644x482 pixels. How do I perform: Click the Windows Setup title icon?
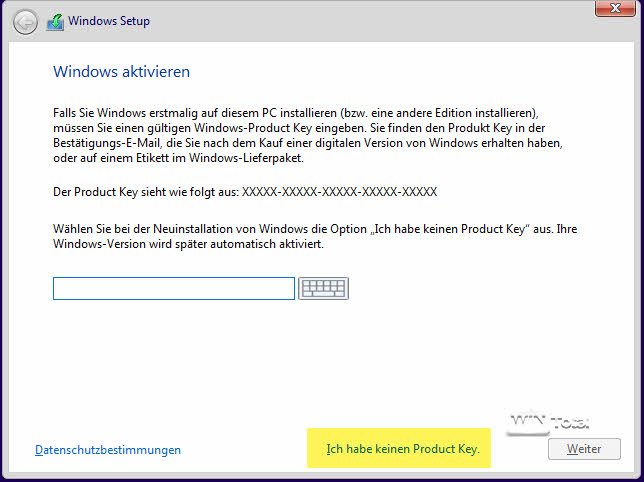click(x=55, y=22)
